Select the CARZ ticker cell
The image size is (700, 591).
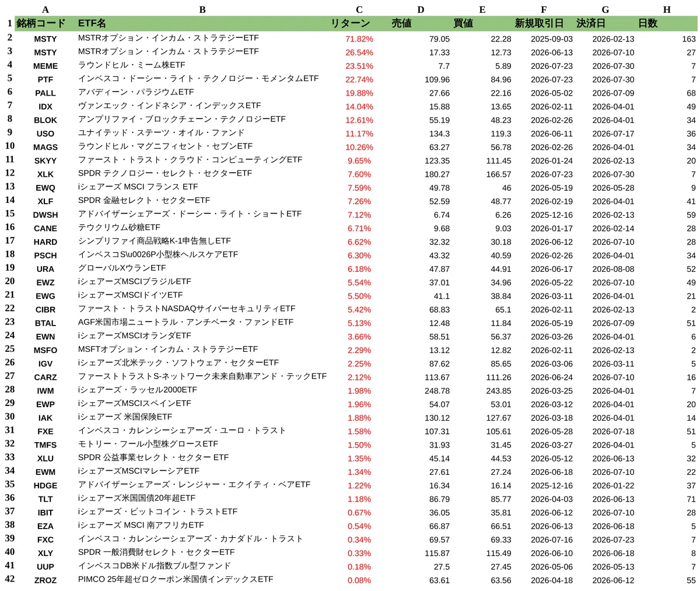tap(45, 377)
